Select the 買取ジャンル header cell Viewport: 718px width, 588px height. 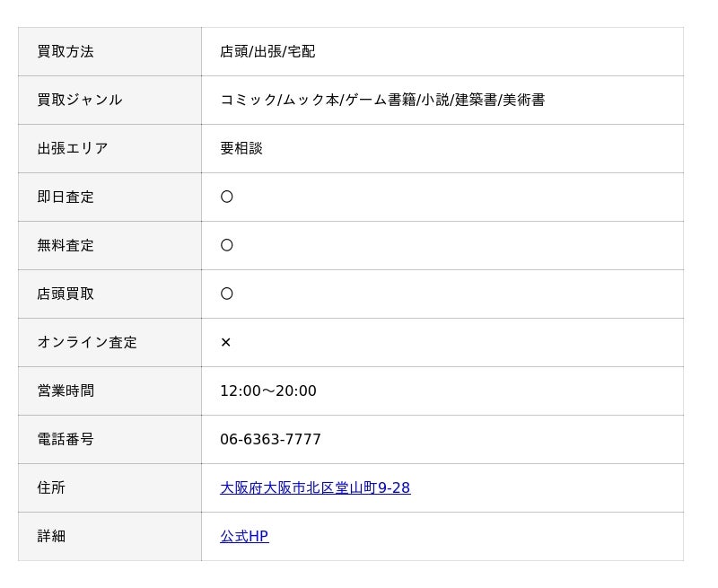pos(109,101)
